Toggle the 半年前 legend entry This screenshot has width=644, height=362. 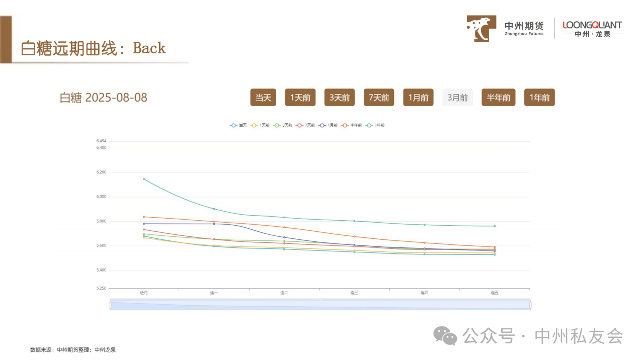(346, 125)
